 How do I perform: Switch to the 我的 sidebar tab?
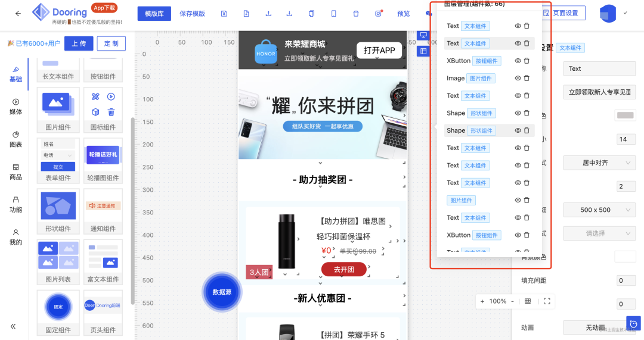(x=16, y=238)
